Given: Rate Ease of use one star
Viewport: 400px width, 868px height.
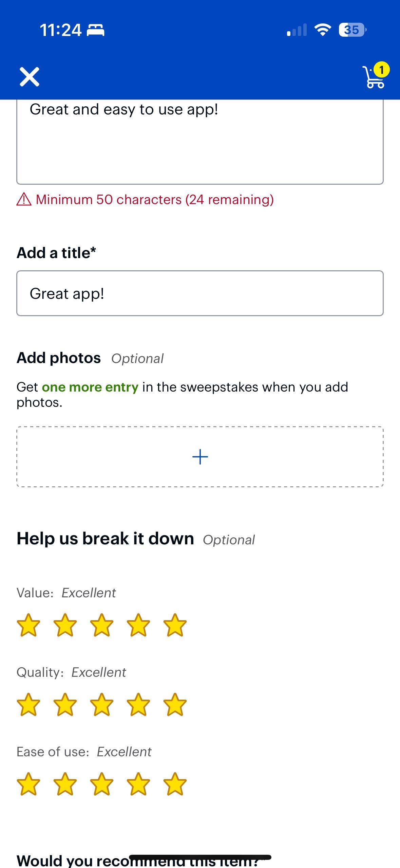Looking at the screenshot, I should point(28,784).
